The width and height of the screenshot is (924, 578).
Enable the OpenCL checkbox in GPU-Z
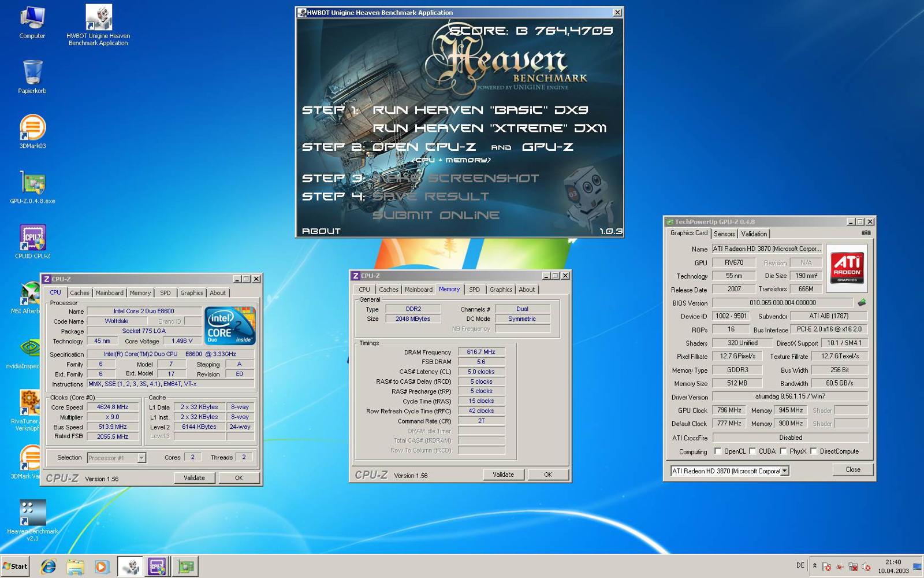pos(718,451)
